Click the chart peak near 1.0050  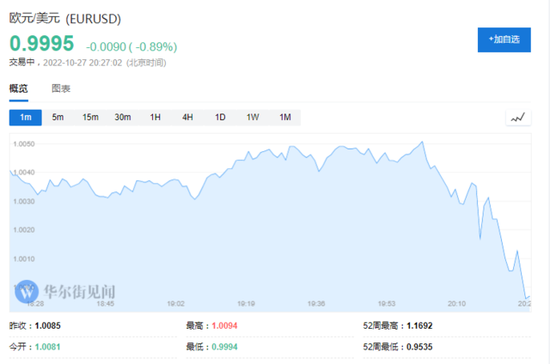(x=422, y=142)
